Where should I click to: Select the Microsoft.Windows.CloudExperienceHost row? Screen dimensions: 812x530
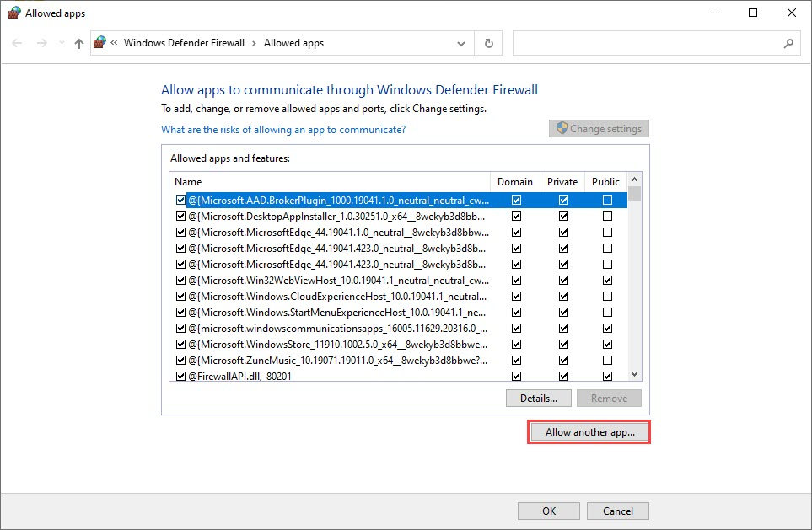(x=399, y=296)
